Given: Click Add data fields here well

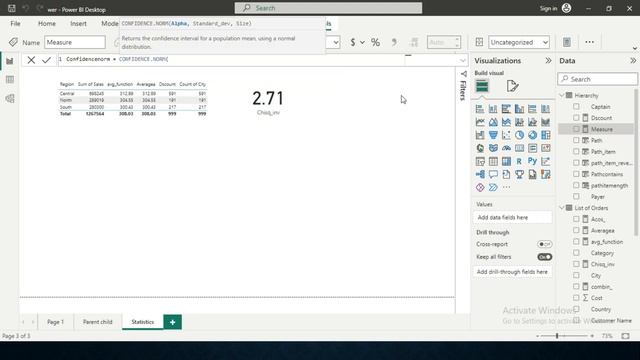Looking at the screenshot, I should point(513,218).
